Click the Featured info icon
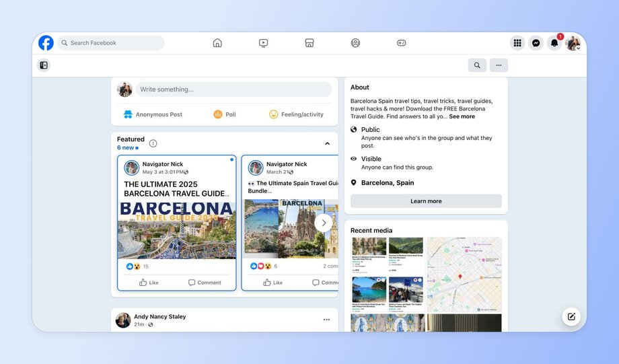Screen dimensions: 619x364 pos(153,143)
